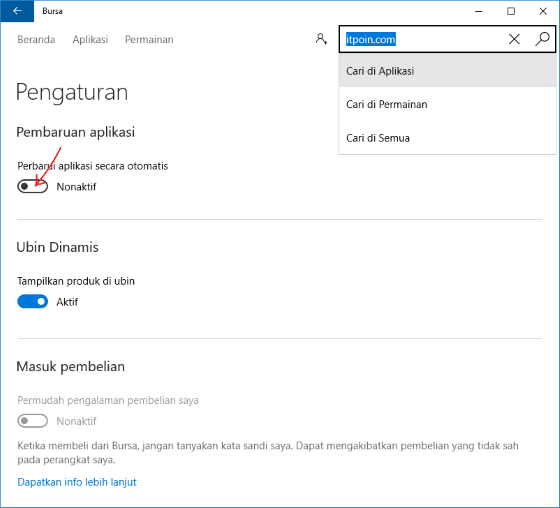The image size is (560, 508).
Task: Click Nonaktif label under Pembaruan aplikasi
Action: 76,187
